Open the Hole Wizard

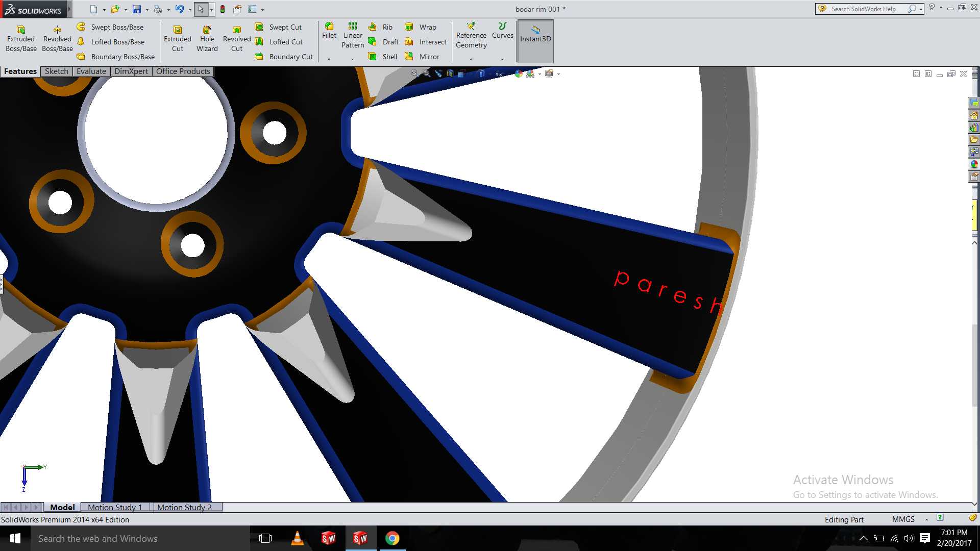pos(207,39)
